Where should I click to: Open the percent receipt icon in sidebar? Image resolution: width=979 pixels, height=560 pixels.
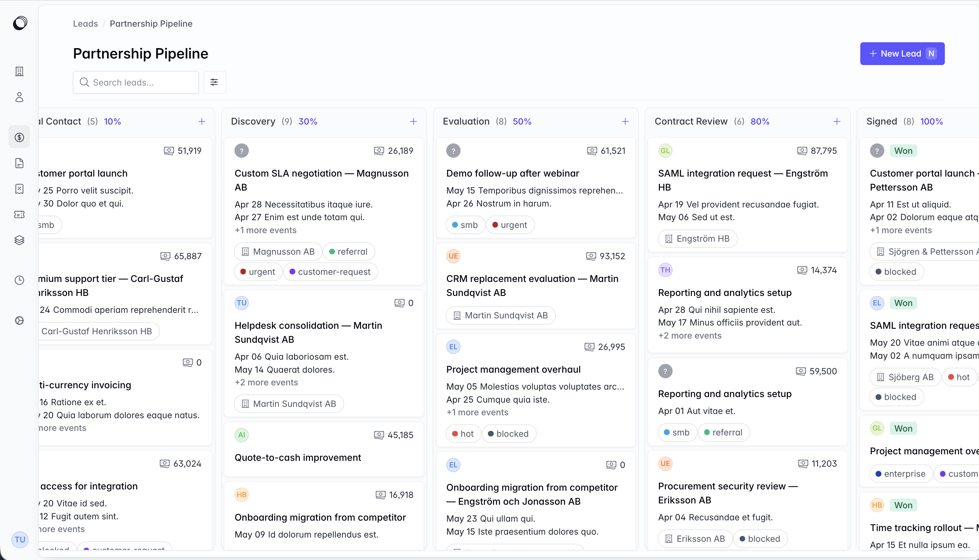(19, 189)
